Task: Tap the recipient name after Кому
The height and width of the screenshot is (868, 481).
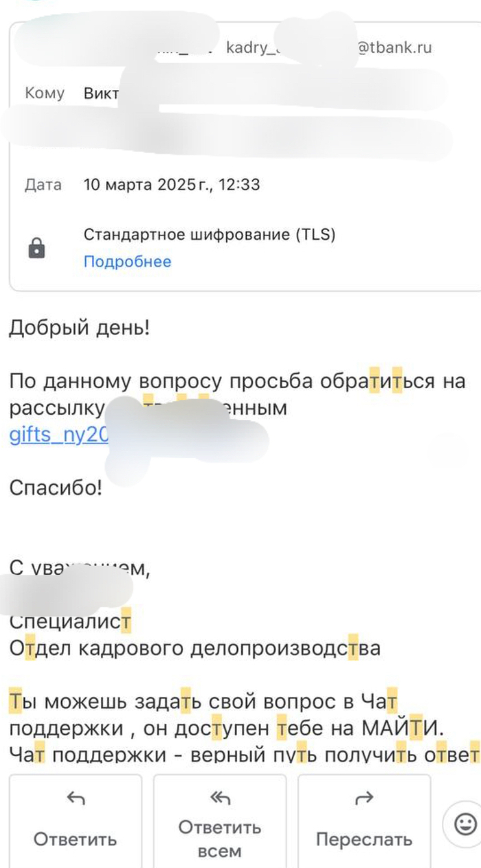Action: (x=101, y=93)
